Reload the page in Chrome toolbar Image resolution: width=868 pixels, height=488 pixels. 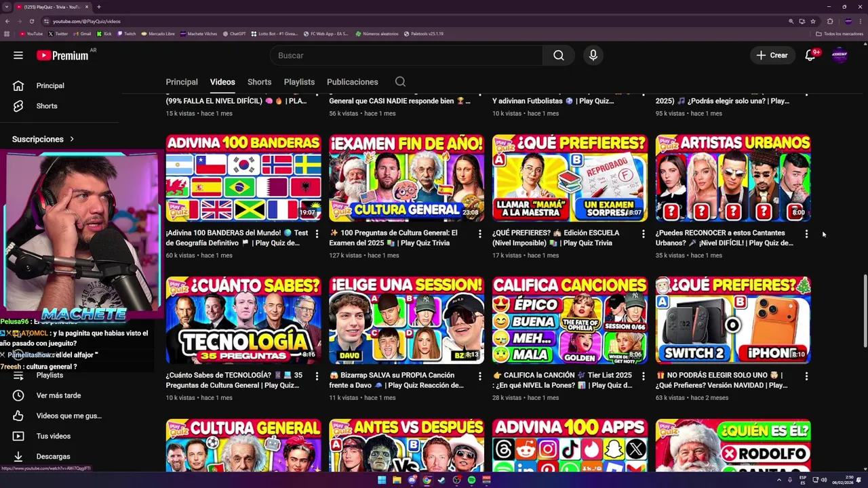31,21
